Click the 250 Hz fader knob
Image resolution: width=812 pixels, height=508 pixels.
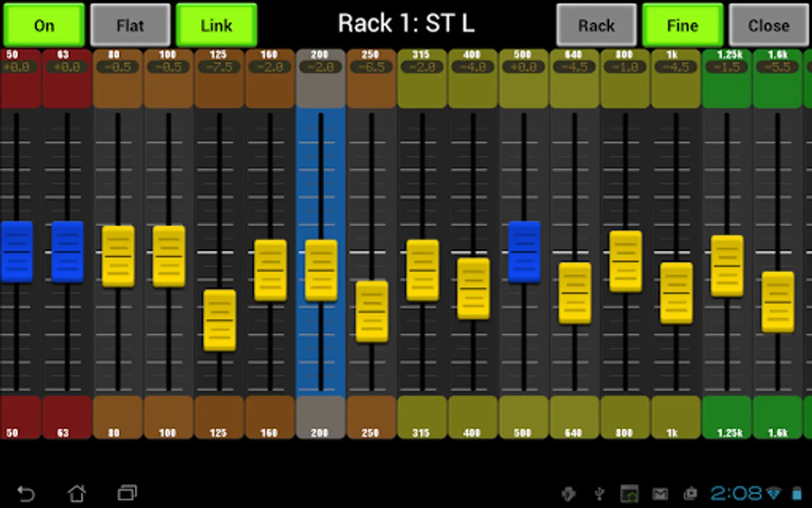(372, 312)
